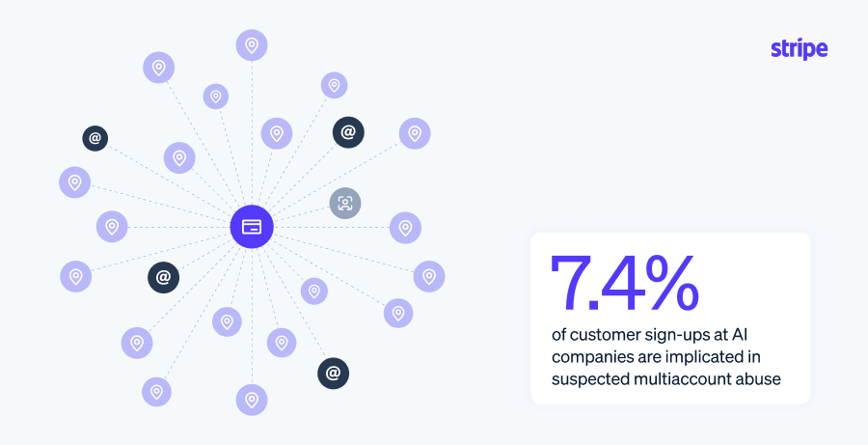This screenshot has width=868, height=445.
Task: Select the dark @ icon above the face-scan icon
Action: pyautogui.click(x=348, y=132)
